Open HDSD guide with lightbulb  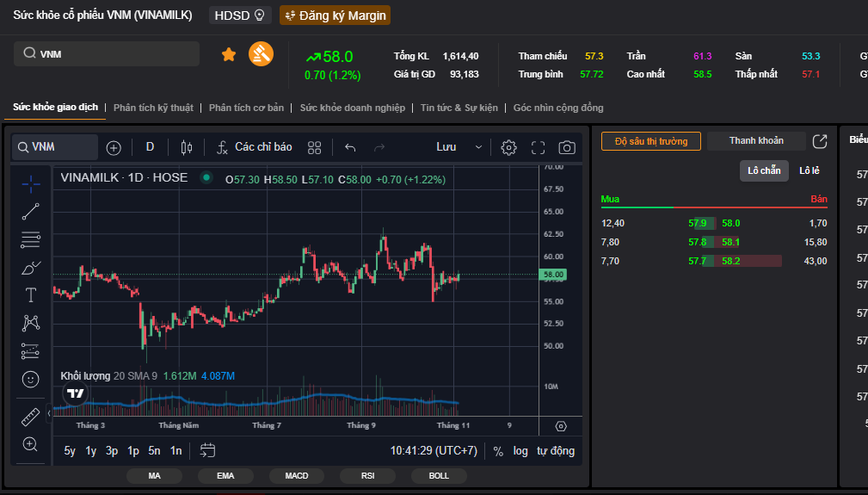(x=240, y=15)
